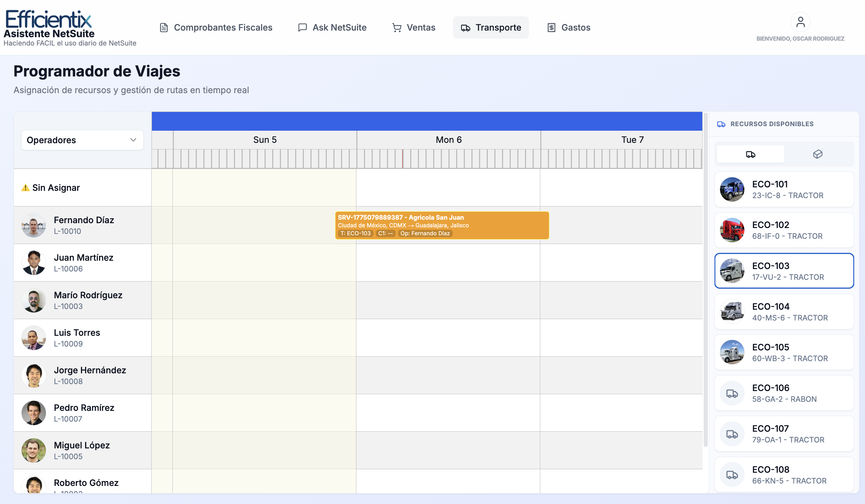Click Pedro Ramírez's avatar
Screen dimensions: 865x504
tap(34, 413)
